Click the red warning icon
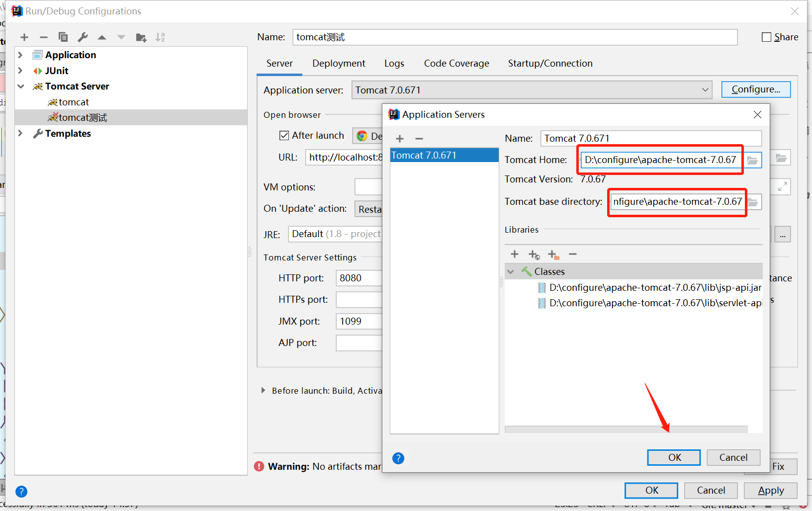The height and width of the screenshot is (511, 812). (x=259, y=466)
